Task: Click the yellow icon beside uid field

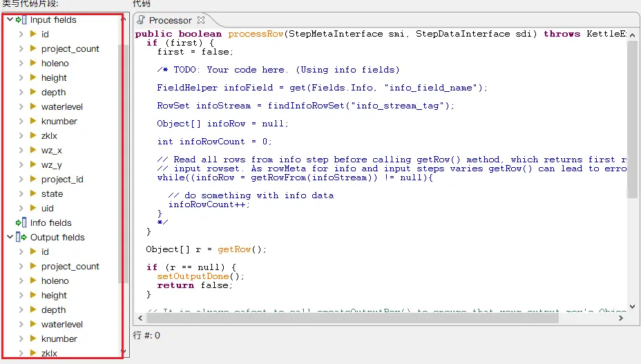Action: (x=33, y=209)
